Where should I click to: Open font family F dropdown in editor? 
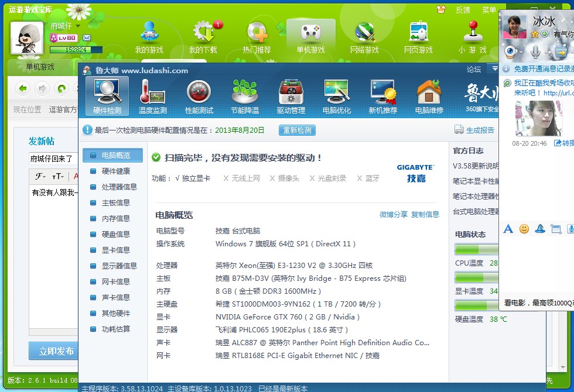40,176
